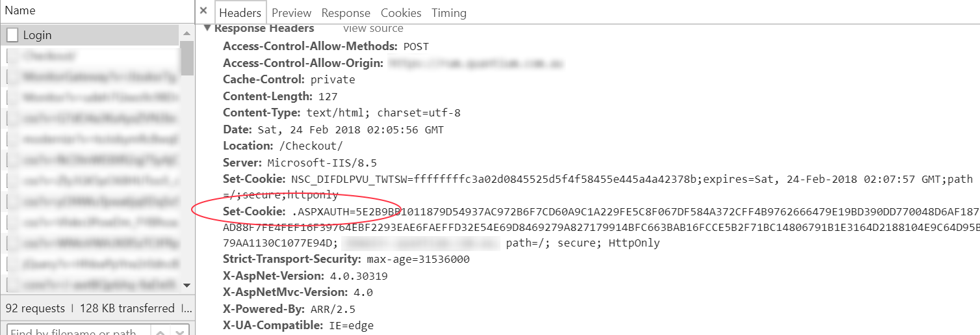Switch to the Headers tab

[240, 13]
